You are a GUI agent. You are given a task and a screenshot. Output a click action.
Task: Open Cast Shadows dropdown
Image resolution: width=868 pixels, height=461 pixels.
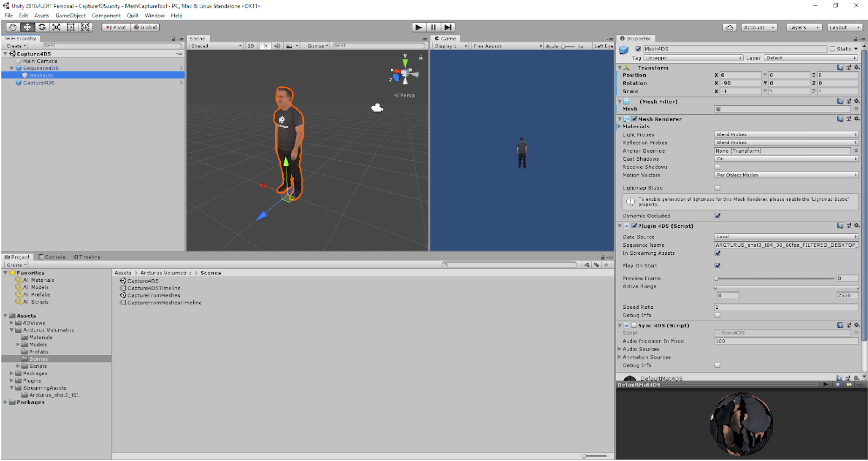(786, 159)
